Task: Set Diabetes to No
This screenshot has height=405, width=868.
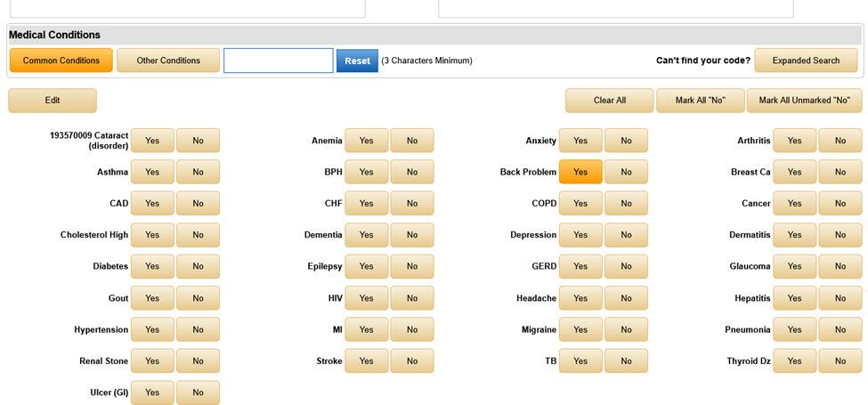Action: click(198, 266)
